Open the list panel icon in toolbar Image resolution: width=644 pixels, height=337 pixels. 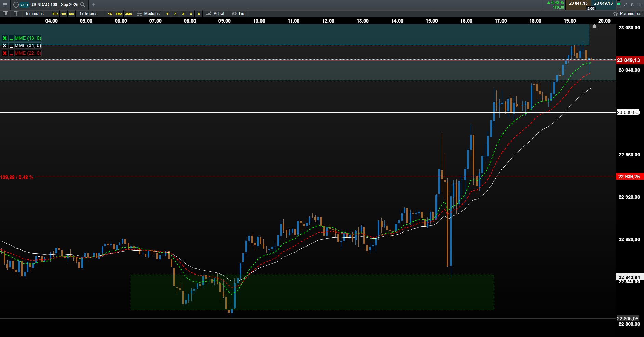pos(5,14)
